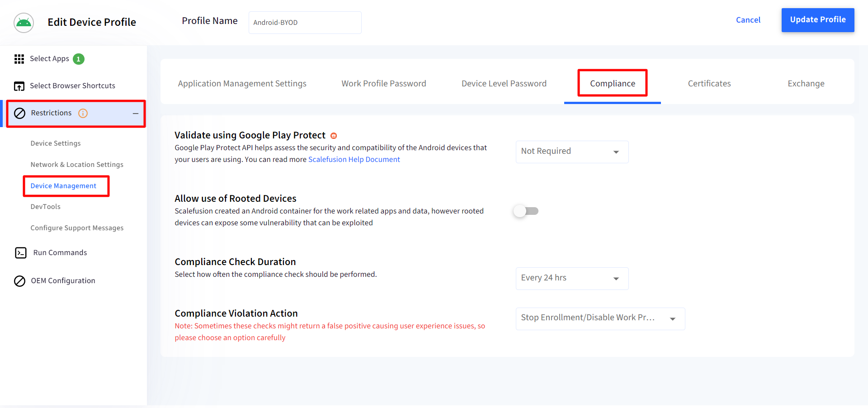The image size is (868, 408).
Task: Open Configure Support Messages sub-item
Action: coord(77,228)
